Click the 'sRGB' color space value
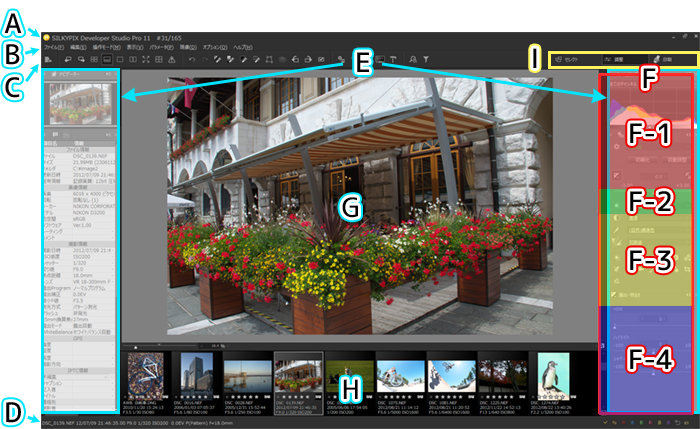This screenshot has width=700, height=429. tap(79, 219)
